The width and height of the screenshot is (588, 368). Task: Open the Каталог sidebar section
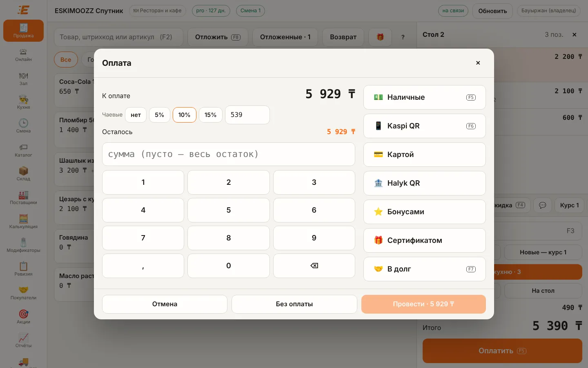[x=23, y=150]
